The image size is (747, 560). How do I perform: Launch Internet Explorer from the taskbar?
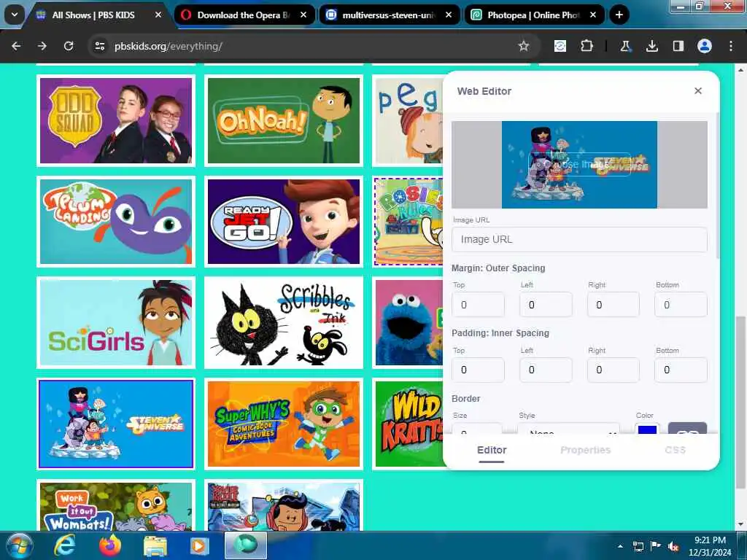(64, 546)
